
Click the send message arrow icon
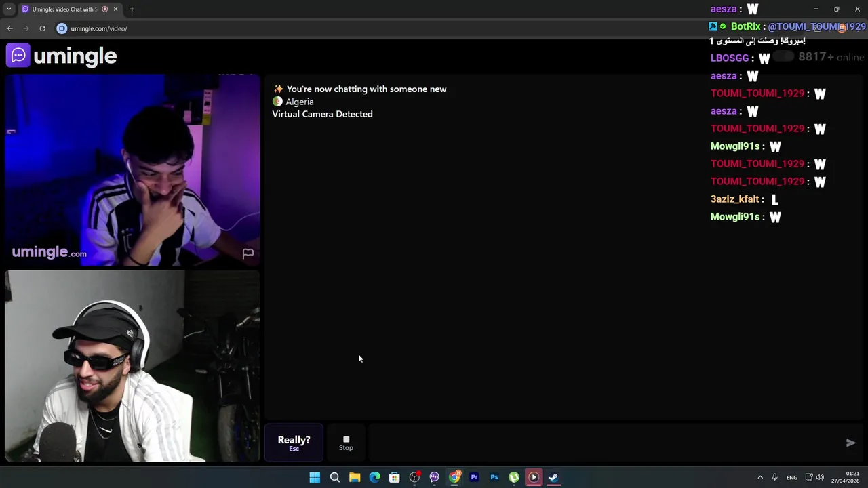(850, 443)
